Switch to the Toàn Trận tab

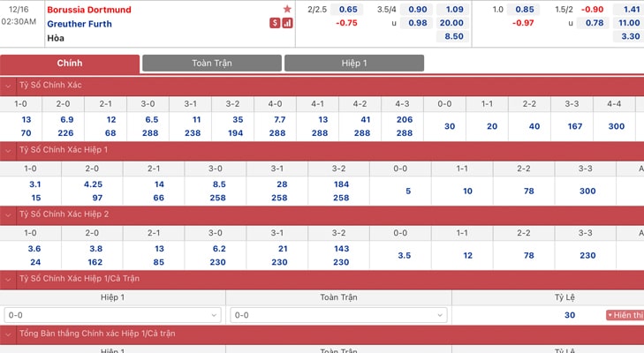pyautogui.click(x=212, y=64)
